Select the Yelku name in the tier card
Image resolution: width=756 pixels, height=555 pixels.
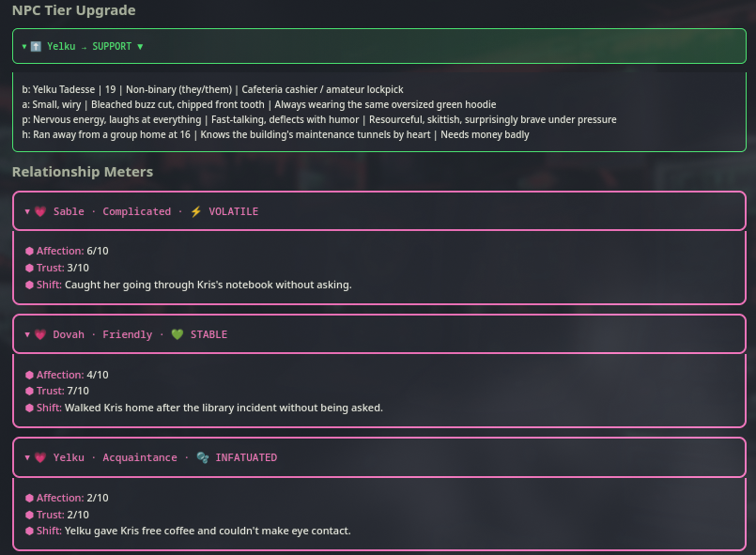[x=60, y=46]
